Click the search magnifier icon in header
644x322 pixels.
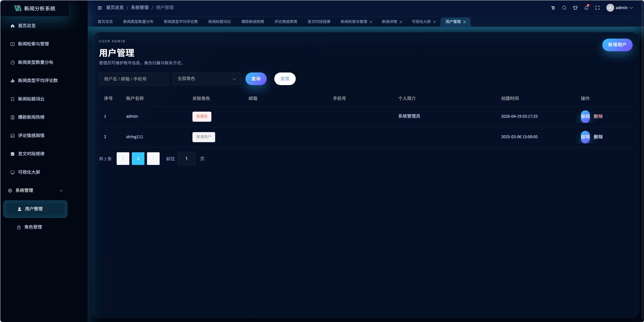click(564, 8)
